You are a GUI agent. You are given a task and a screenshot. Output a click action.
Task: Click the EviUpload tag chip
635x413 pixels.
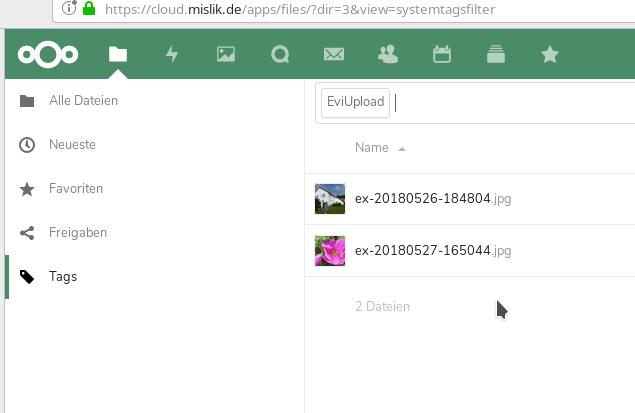[355, 103]
